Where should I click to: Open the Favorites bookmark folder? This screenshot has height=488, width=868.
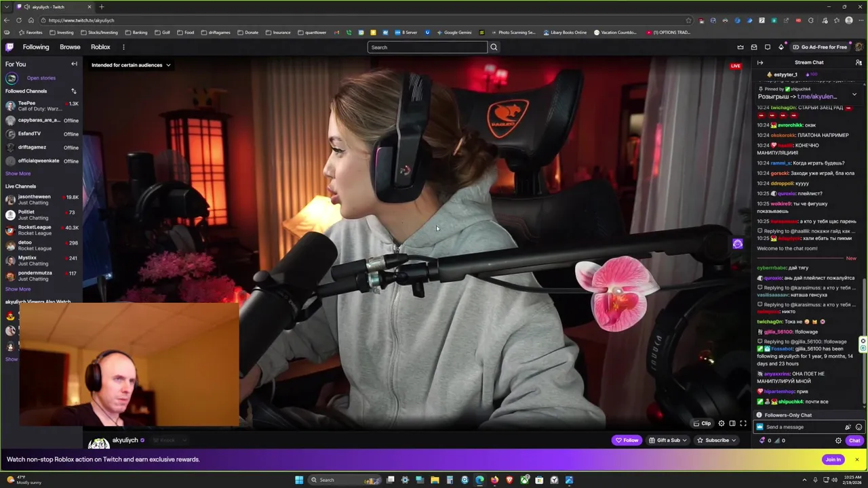click(31, 33)
